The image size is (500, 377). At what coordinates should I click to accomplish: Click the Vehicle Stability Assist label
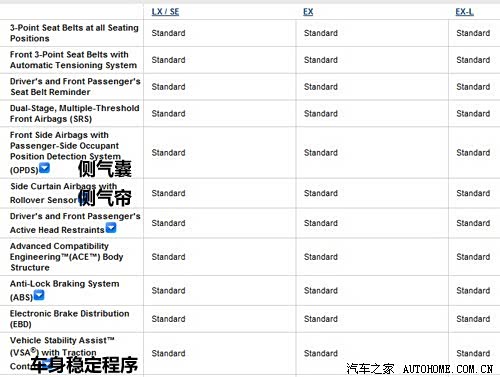pos(62,353)
